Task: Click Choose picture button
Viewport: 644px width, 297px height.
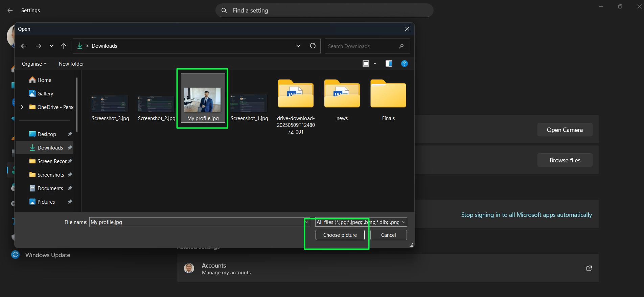Action: coord(340,235)
